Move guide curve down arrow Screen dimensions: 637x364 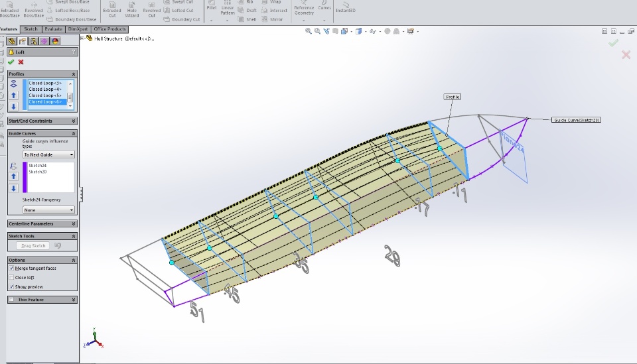click(x=13, y=188)
